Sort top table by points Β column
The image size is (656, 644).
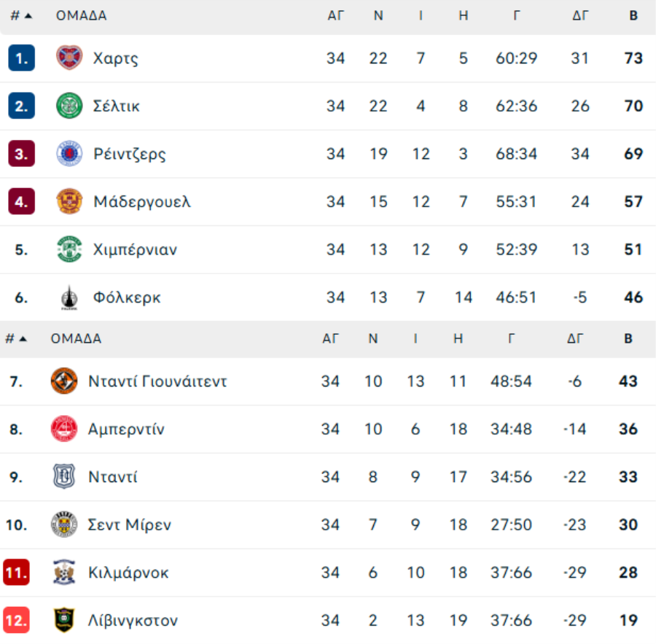[x=633, y=16]
